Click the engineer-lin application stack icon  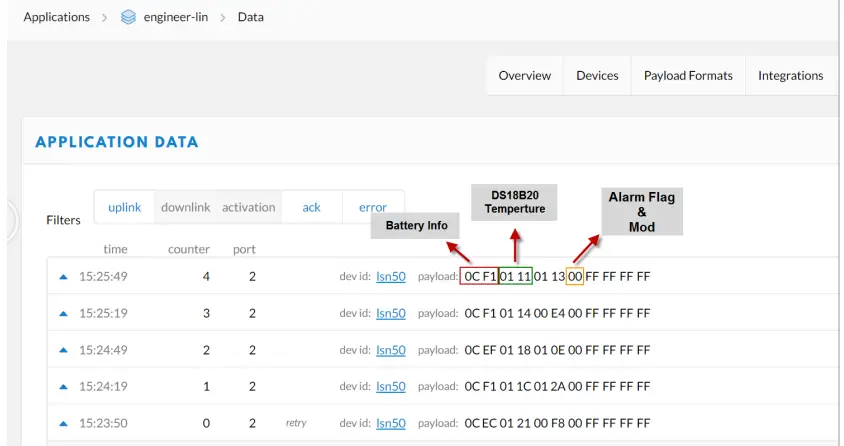(x=128, y=17)
